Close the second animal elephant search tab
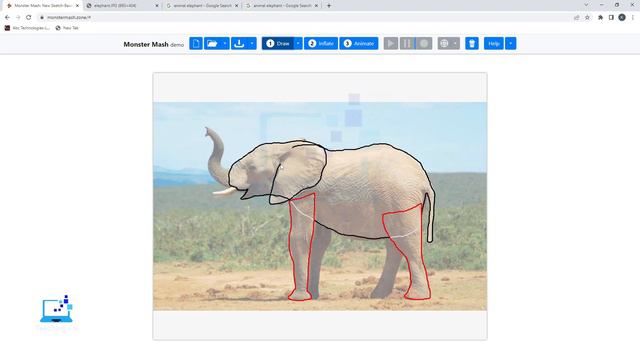 [x=316, y=6]
